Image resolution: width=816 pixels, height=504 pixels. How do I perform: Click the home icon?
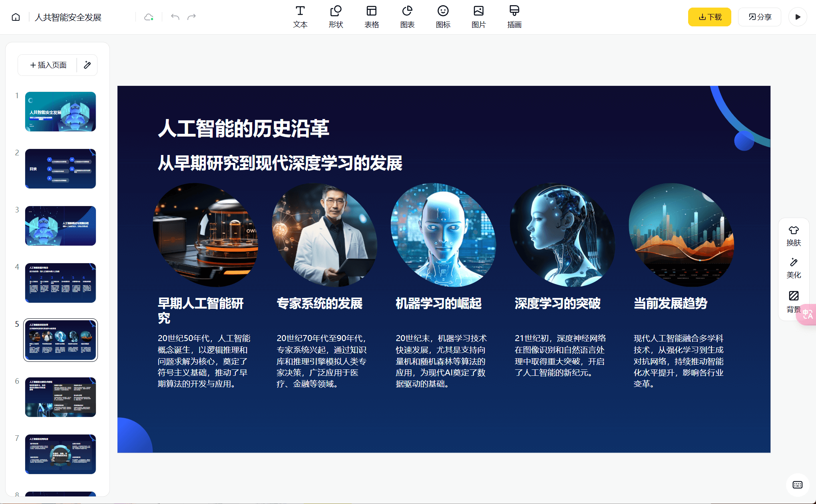[16, 17]
